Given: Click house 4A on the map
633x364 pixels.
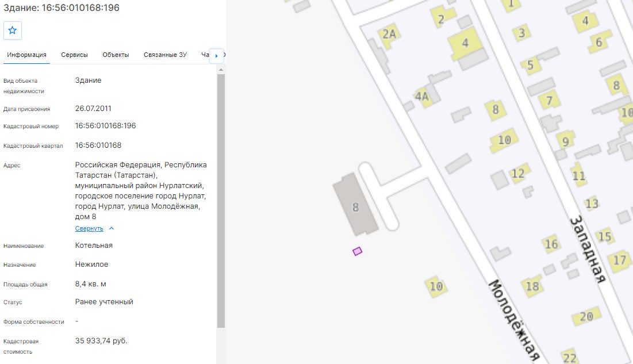Looking at the screenshot, I should (x=422, y=96).
